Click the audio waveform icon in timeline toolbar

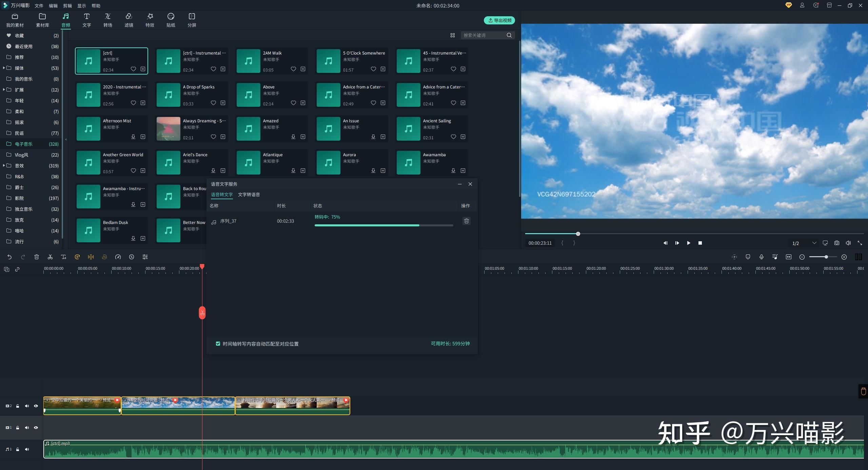[x=91, y=257]
